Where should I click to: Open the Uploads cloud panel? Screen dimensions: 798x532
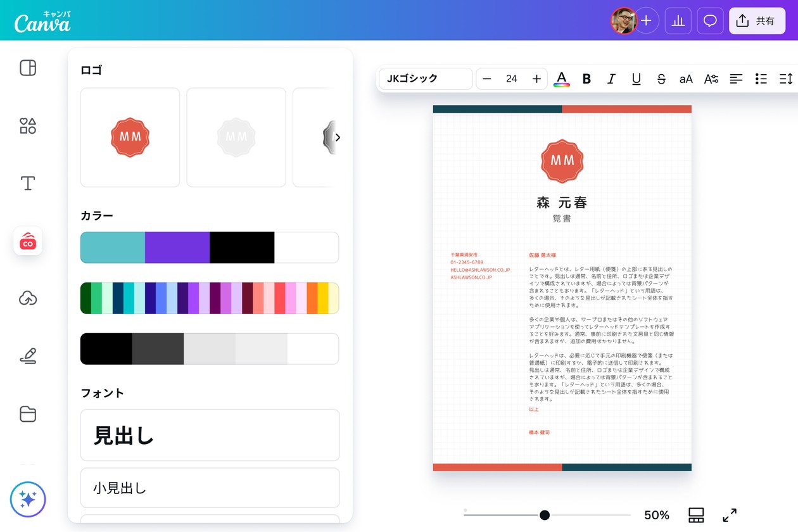tap(27, 298)
